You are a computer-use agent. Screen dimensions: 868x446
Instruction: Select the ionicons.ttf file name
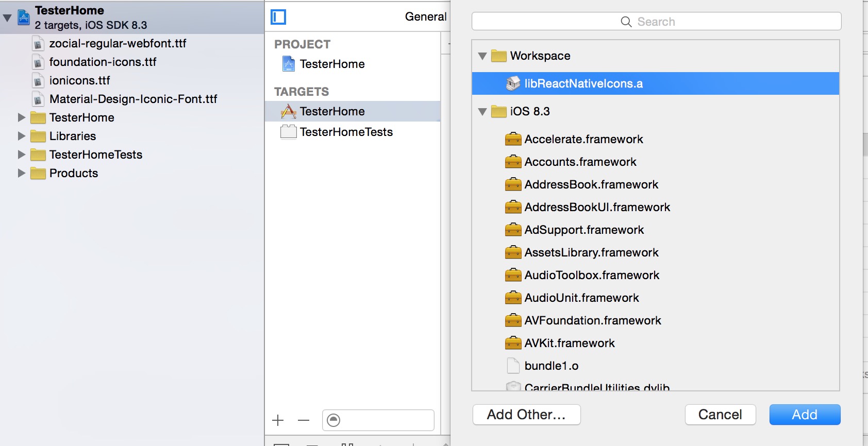80,80
